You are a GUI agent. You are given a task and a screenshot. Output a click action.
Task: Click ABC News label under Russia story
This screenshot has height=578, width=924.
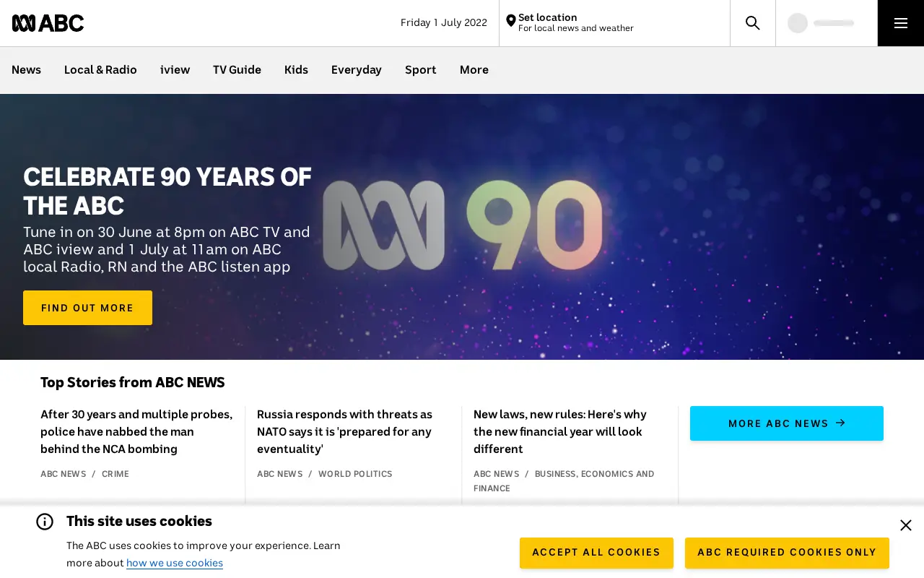pyautogui.click(x=279, y=474)
